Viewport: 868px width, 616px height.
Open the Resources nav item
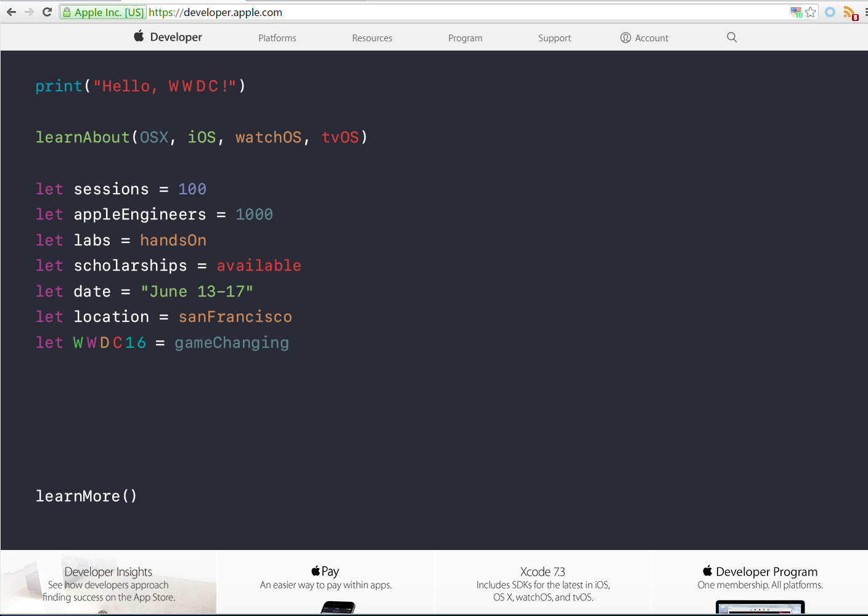(x=372, y=38)
